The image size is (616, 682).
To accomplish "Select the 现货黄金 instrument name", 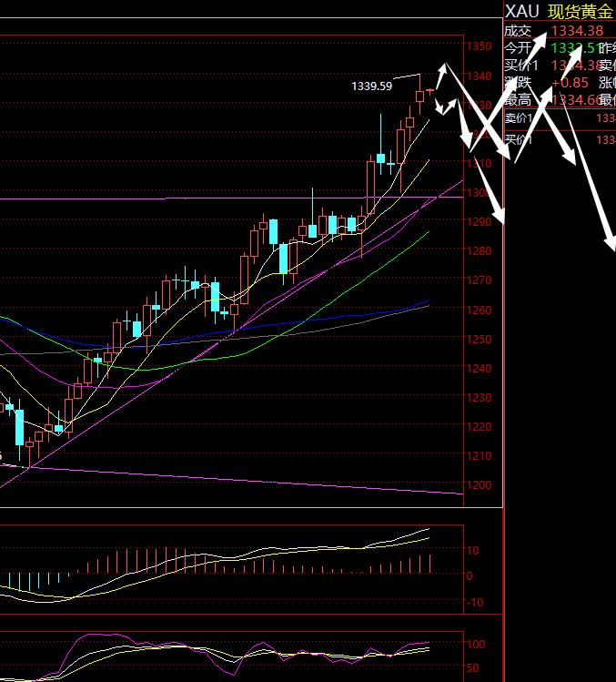I will (581, 11).
